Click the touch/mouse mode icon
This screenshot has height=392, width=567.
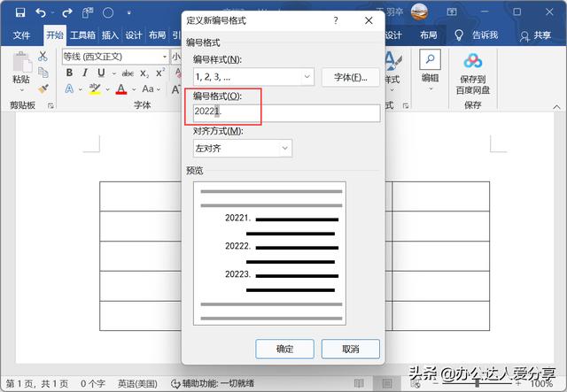(x=87, y=13)
